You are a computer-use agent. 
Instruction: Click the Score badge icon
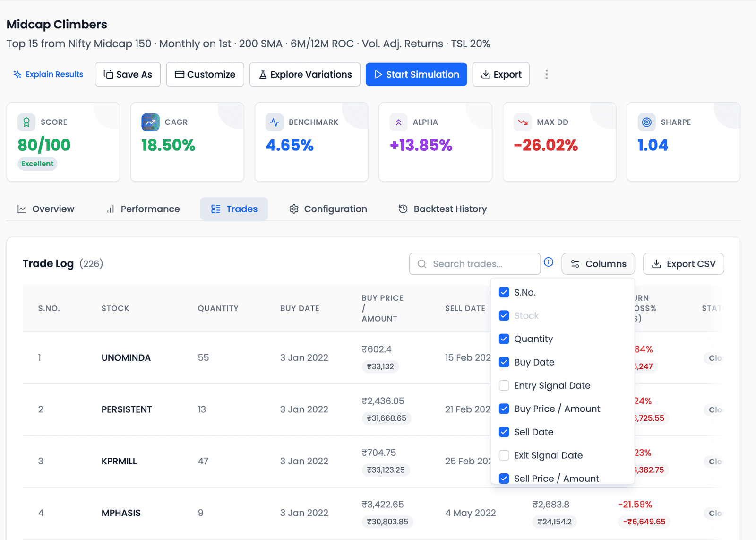tap(26, 122)
